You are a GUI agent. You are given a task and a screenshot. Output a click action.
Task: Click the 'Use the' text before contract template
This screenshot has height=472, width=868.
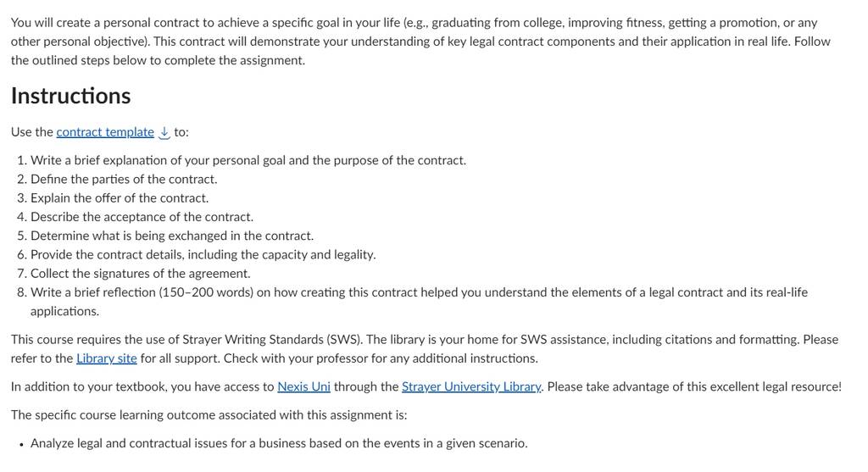click(x=32, y=131)
